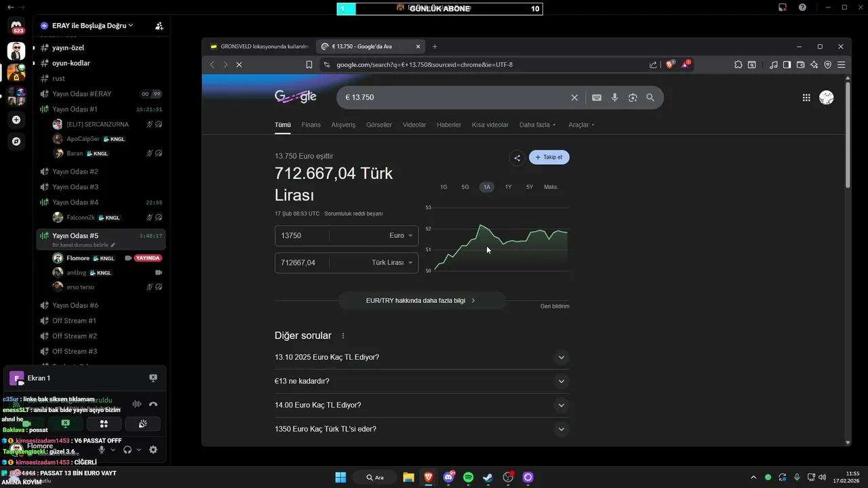Image resolution: width=868 pixels, height=488 pixels.
Task: Open the Extensions puzzle icon
Action: (x=738, y=65)
